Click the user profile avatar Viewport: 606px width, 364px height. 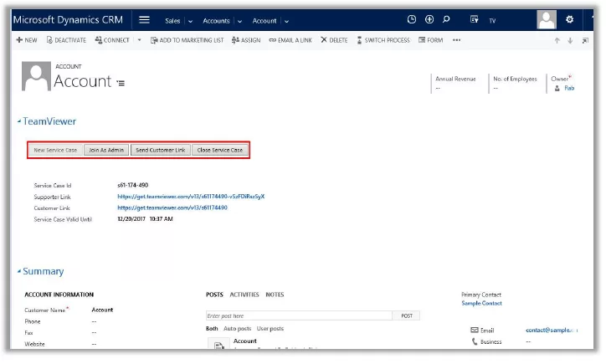[547, 20]
